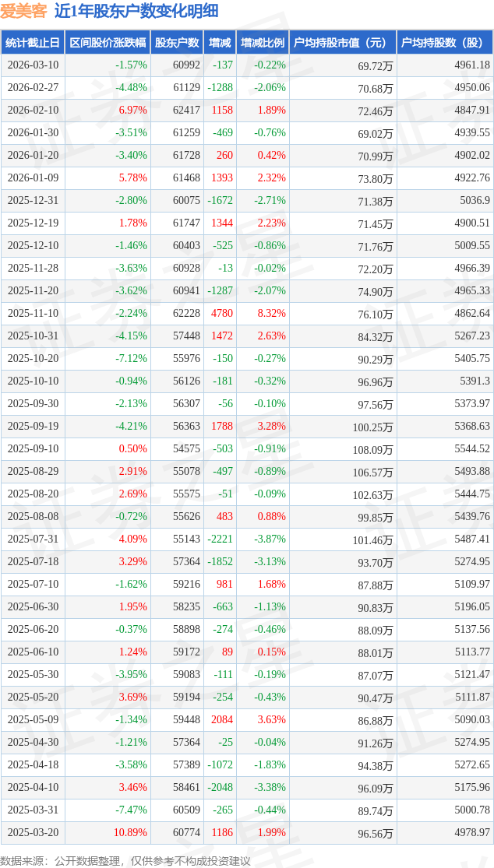Sort by 统计截止日 column header

tap(32, 43)
